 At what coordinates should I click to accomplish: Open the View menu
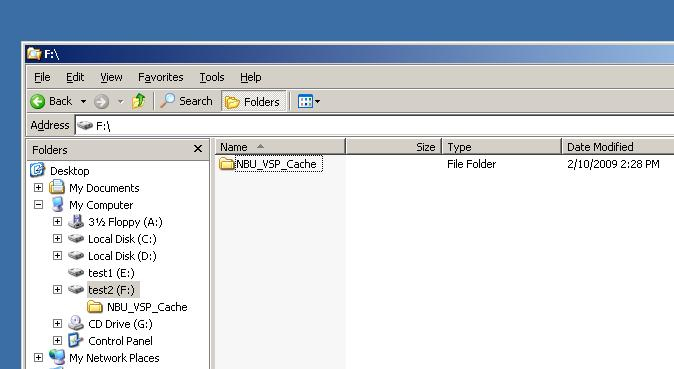point(111,77)
